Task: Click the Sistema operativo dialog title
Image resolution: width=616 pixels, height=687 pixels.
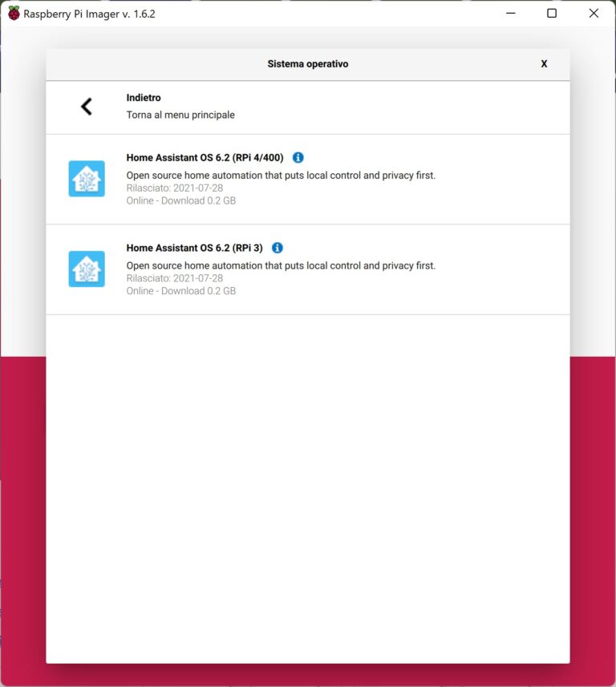Action: point(308,64)
